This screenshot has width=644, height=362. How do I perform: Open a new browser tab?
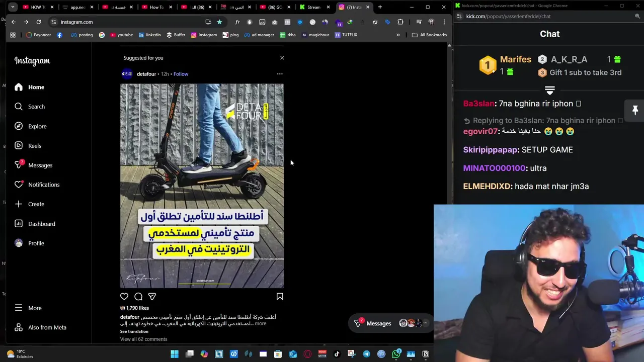(380, 7)
